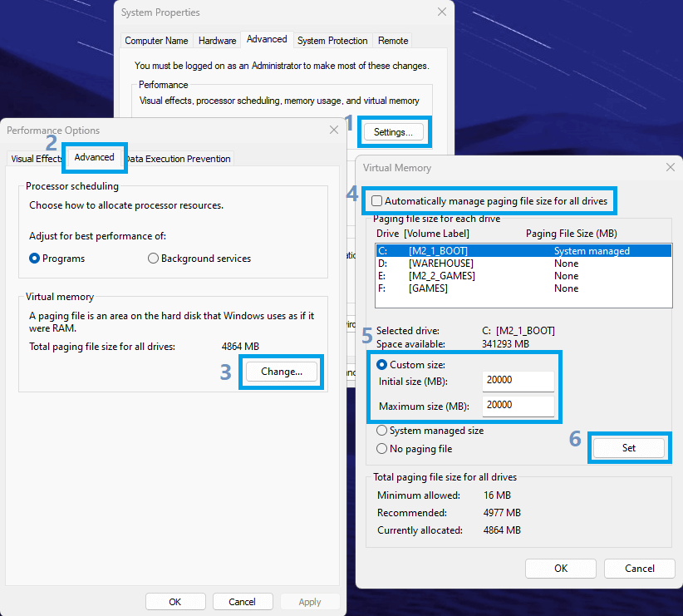Select drive D: [WAREHOUSE] row
683x616 pixels.
coord(523,264)
